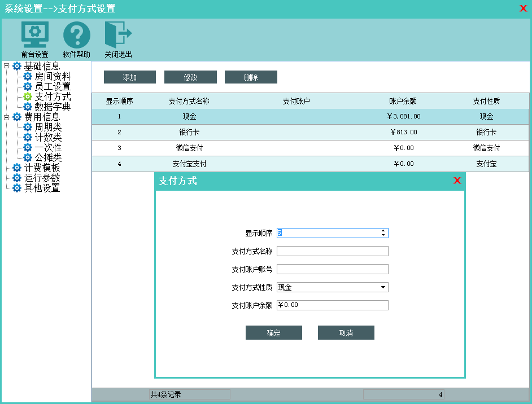This screenshot has height=404, width=532.
Task: Click the 关闭退出 exit door icon
Action: [118, 35]
